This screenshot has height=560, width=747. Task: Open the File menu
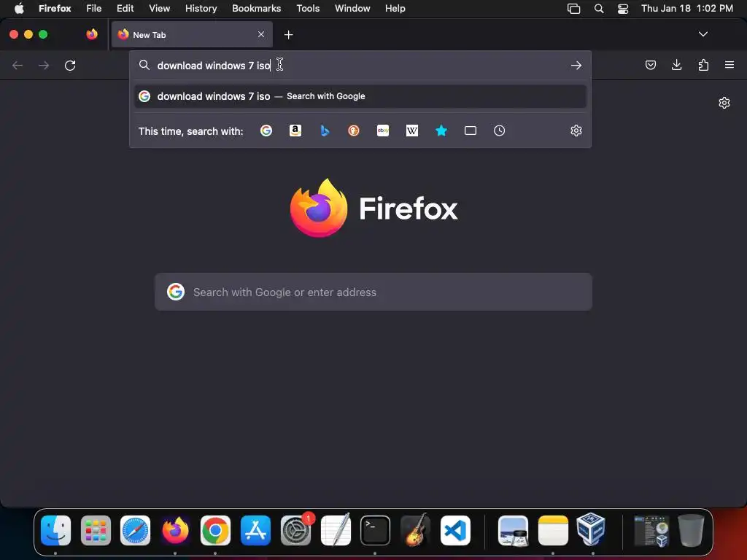click(94, 8)
